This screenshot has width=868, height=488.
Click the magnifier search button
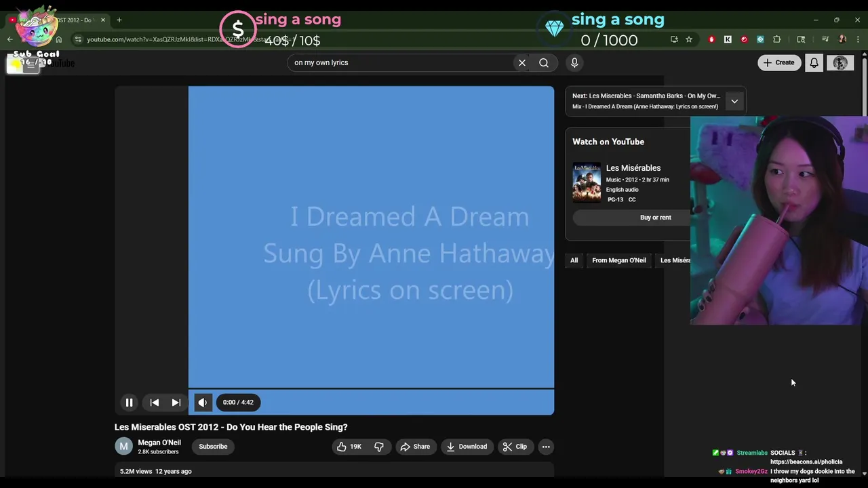point(544,63)
